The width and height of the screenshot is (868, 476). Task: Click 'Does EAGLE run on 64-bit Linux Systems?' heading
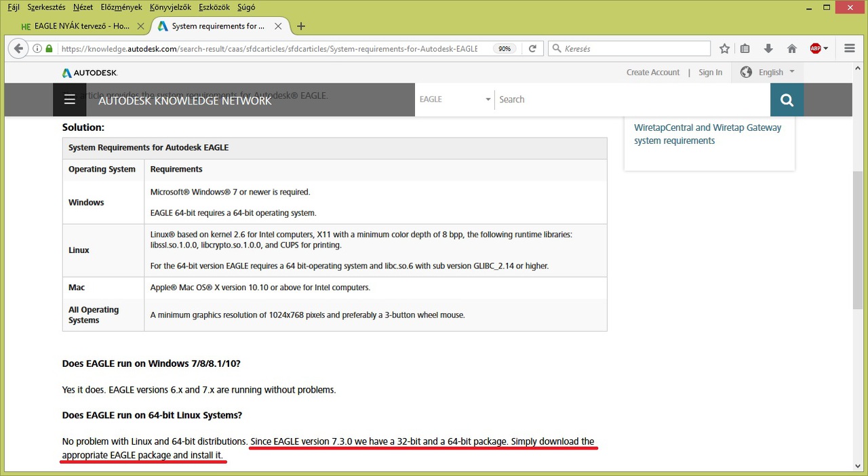tap(152, 415)
